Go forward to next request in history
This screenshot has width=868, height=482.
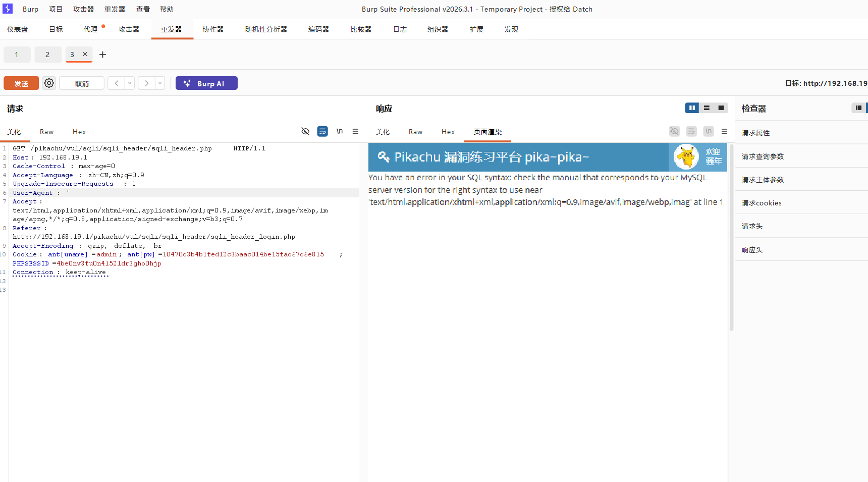[146, 83]
